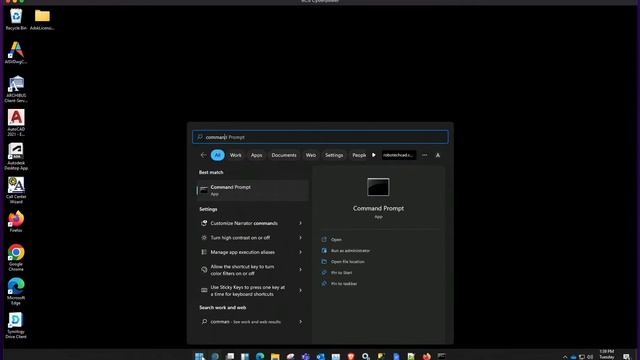Select the colorful A shortcut under Recycle Bin

tap(16, 53)
